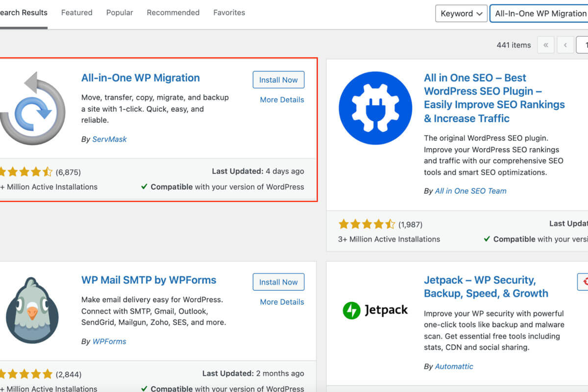
Task: Install the All-in-One WP Migration plugin
Action: [278, 80]
